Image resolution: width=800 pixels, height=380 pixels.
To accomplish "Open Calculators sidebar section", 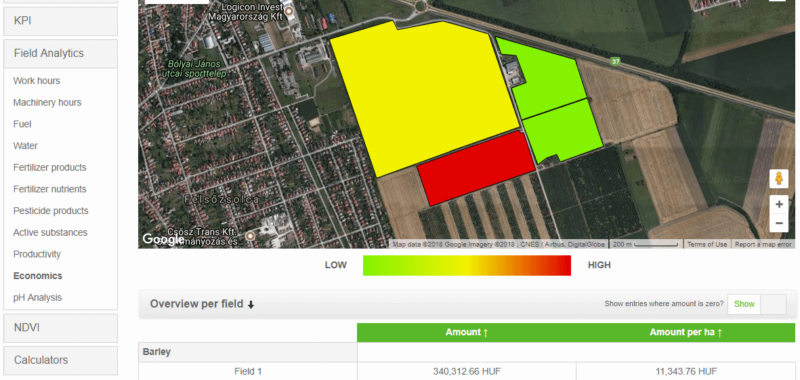I will [x=60, y=360].
